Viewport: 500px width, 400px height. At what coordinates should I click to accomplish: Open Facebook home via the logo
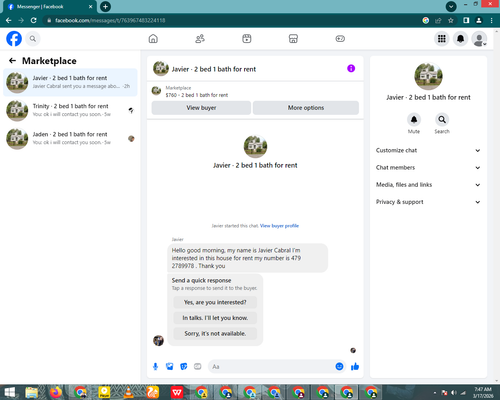tap(14, 39)
